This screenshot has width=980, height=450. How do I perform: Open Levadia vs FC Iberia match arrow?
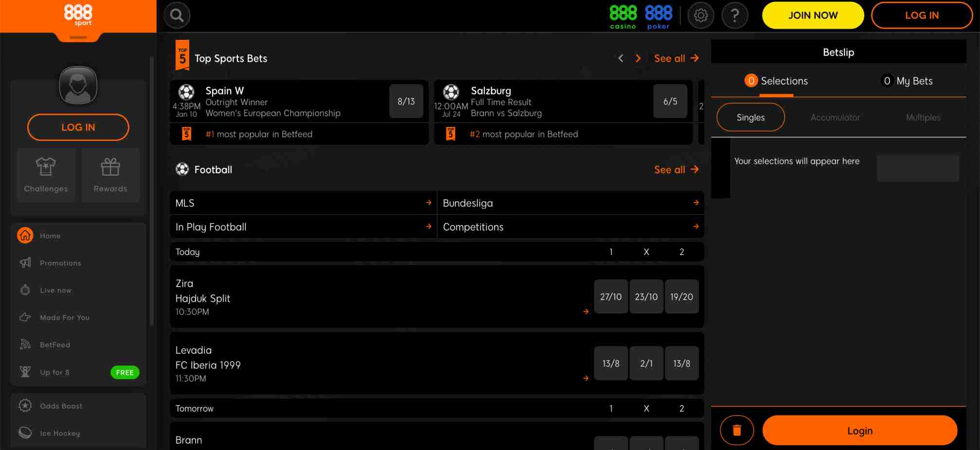pos(586,378)
